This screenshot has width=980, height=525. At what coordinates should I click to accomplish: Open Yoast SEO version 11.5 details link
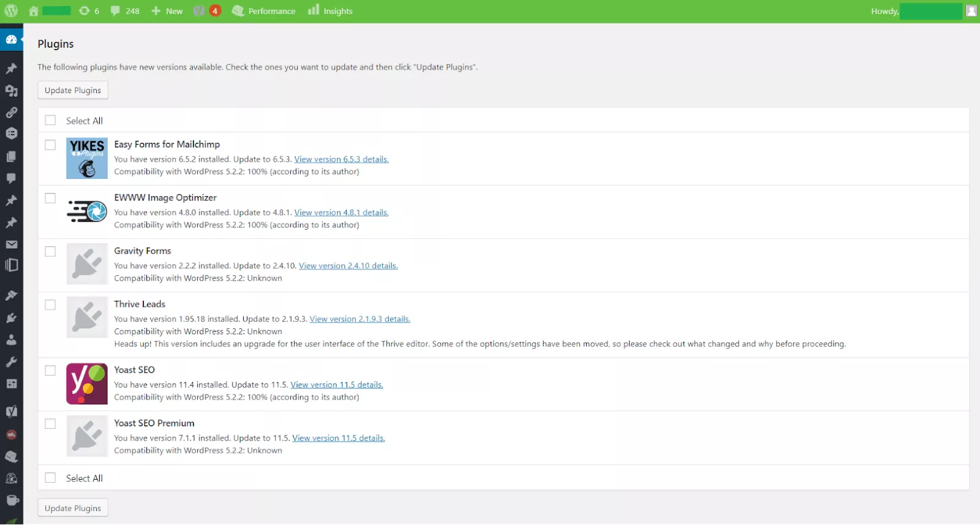[337, 385]
